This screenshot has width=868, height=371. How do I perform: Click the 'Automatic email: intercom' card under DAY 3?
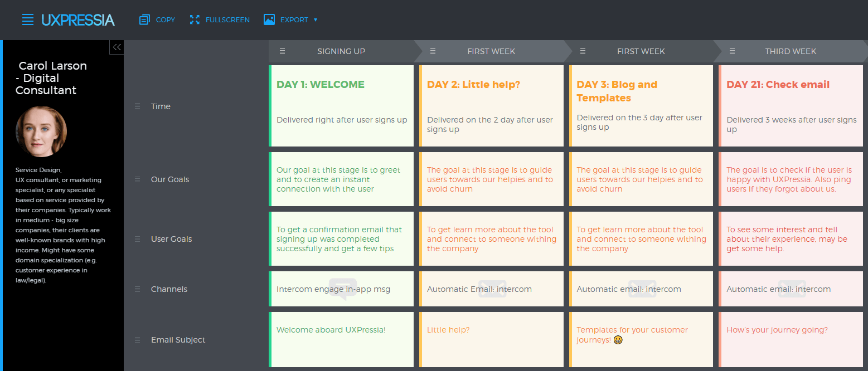coord(641,289)
